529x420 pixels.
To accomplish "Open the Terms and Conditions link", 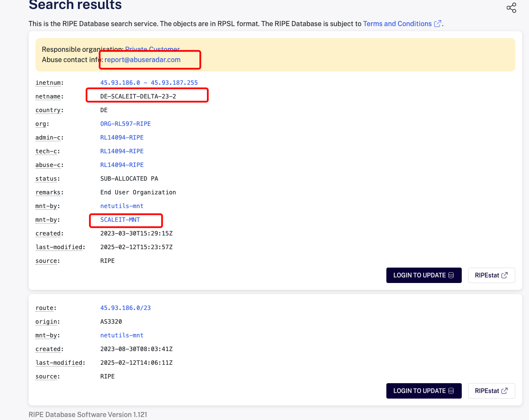I will (397, 24).
